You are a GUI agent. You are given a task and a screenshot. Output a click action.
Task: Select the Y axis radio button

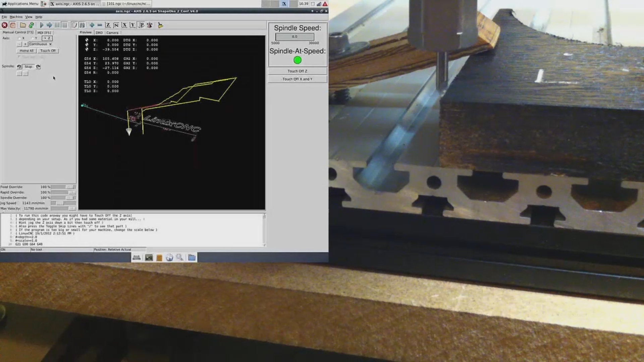pos(32,38)
